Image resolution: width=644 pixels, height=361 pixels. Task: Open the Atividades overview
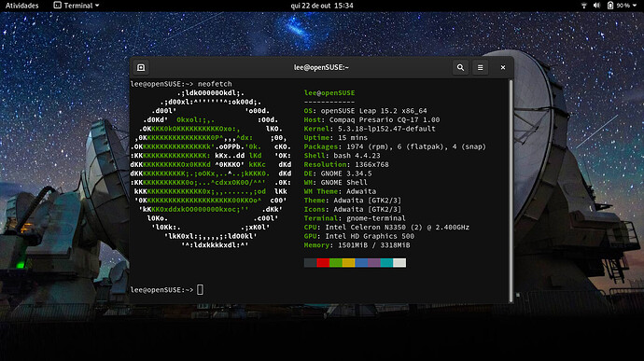[21, 6]
